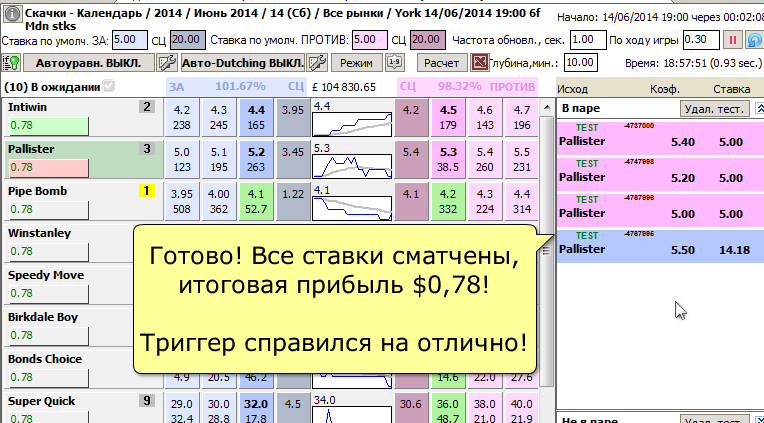Screen dimensions: 764x423
Task: Click Intiwin's green 0.78 profit box
Action: [49, 126]
